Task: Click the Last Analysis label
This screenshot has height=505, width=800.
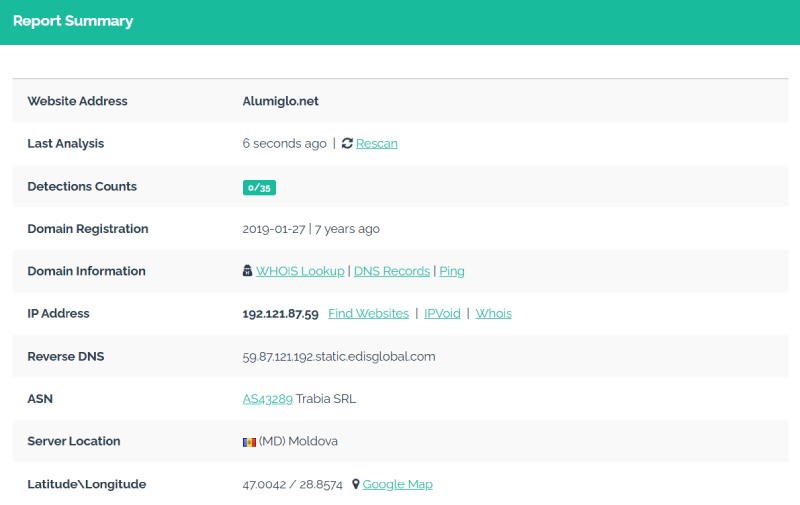Action: tap(66, 144)
